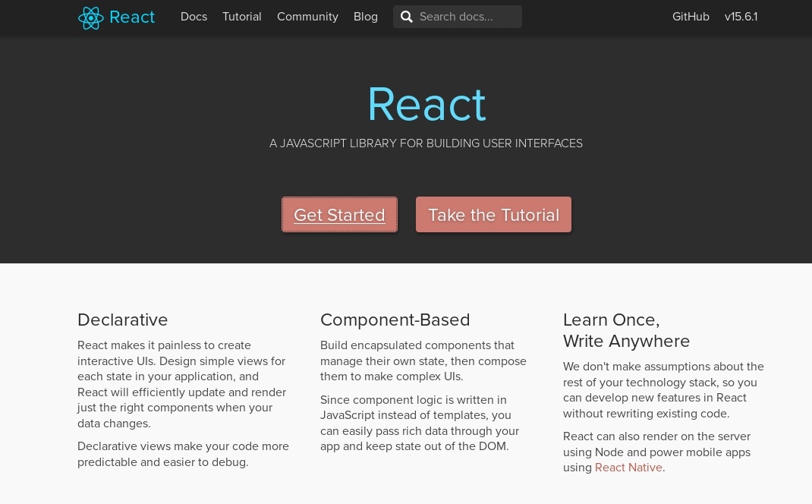Click paragraph starting 'Declarative views make your code'
Viewport: 812px width, 504px height.
(x=184, y=454)
